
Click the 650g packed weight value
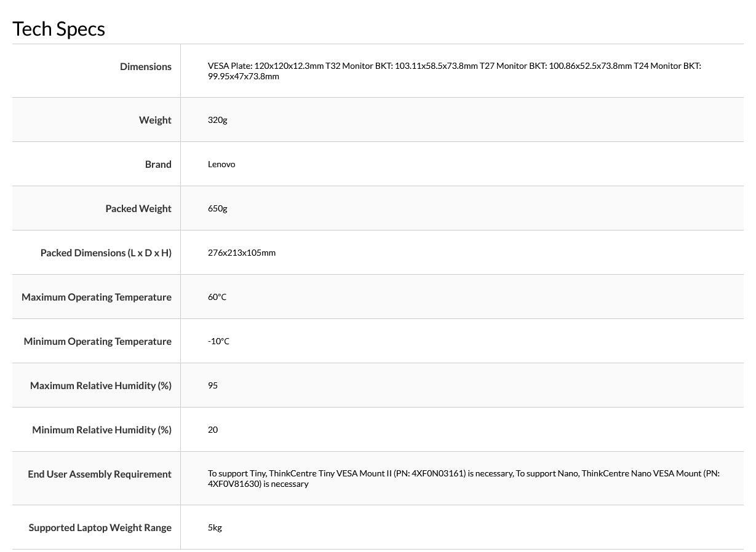coord(217,208)
